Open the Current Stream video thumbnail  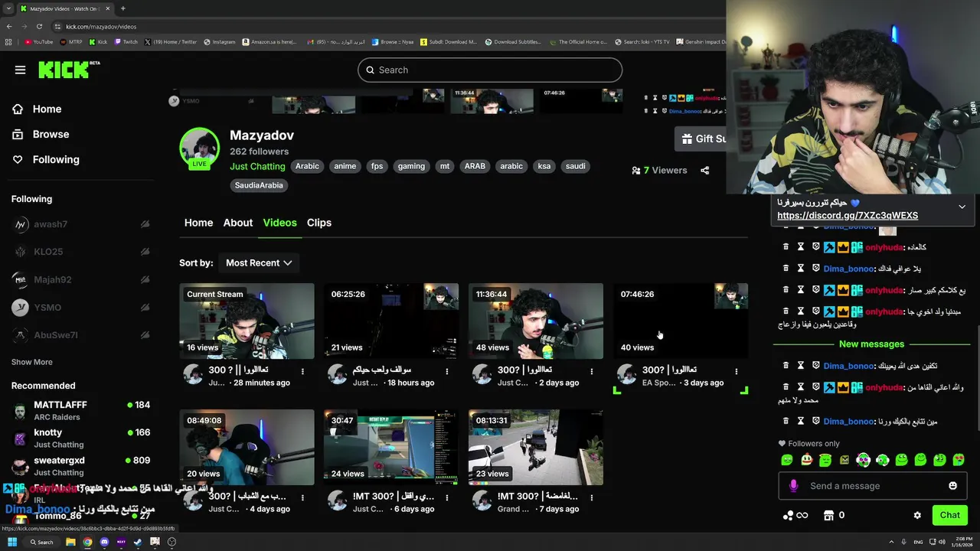247,321
